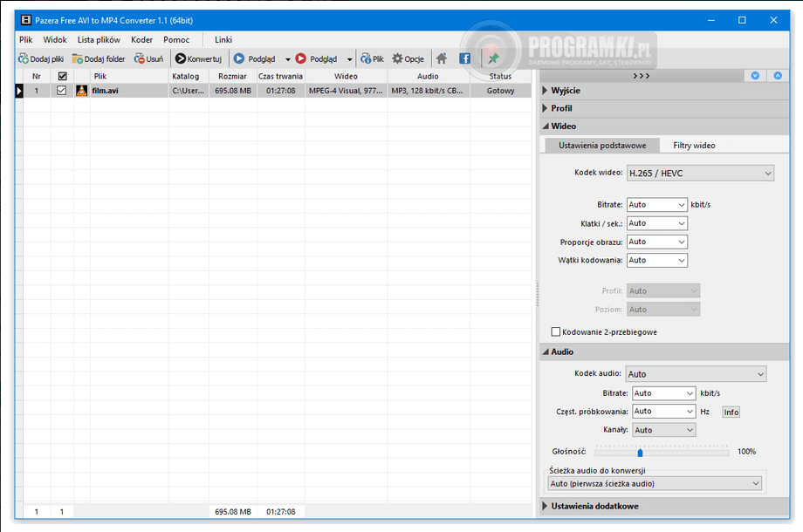This screenshot has width=803, height=532.
Task: Click the Plik info toolbar icon
Action: click(366, 58)
